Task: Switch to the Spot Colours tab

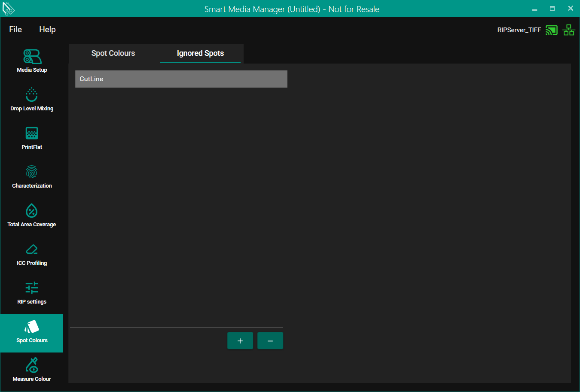Action: [113, 53]
